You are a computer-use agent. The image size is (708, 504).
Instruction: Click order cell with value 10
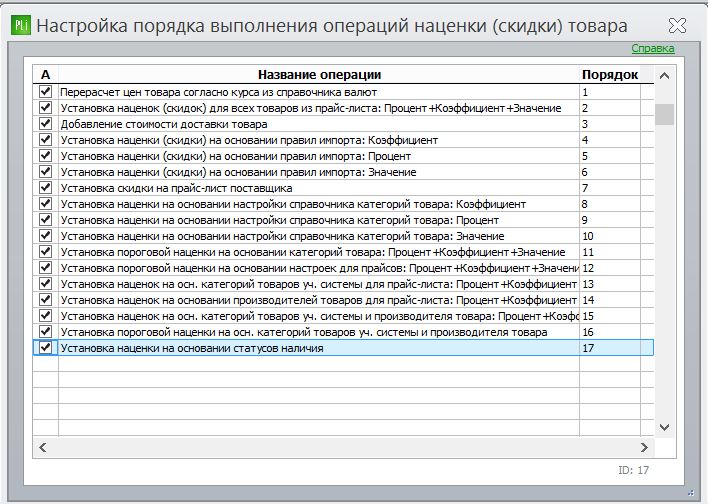pyautogui.click(x=610, y=236)
